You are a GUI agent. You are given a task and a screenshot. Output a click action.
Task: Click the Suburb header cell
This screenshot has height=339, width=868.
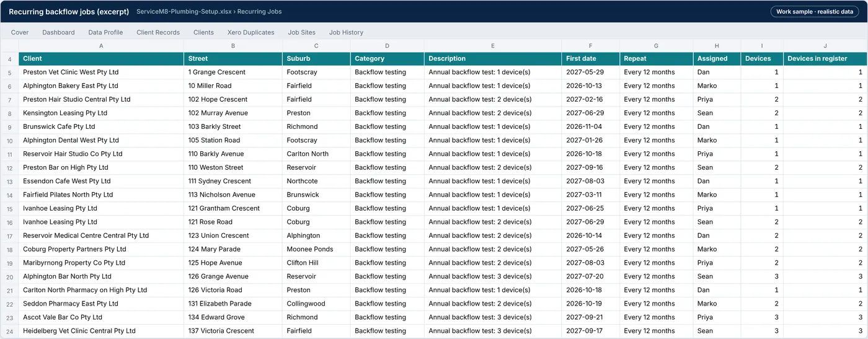[x=316, y=59]
